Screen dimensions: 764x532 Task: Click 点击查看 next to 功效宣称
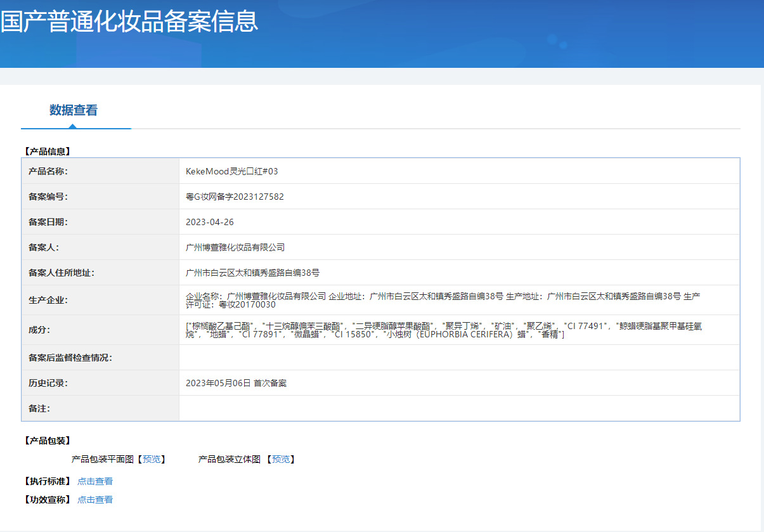95,500
